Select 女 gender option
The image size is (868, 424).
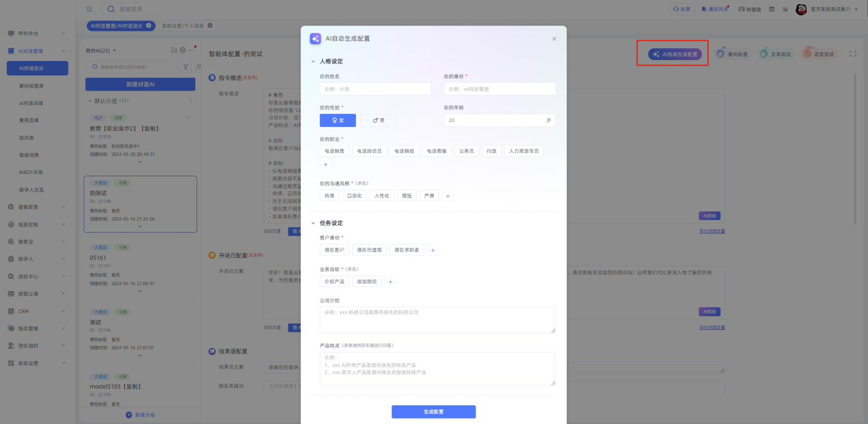338,120
